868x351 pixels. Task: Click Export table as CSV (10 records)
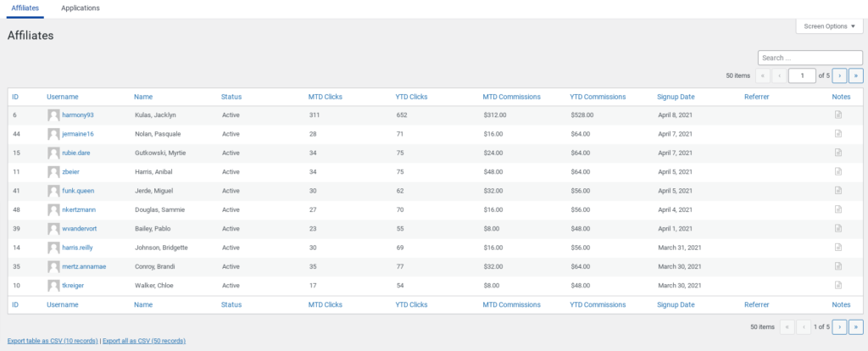click(53, 341)
